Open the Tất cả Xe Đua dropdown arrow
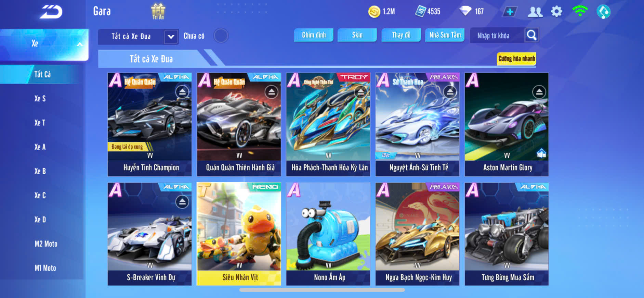The width and height of the screenshot is (644, 298). (171, 37)
